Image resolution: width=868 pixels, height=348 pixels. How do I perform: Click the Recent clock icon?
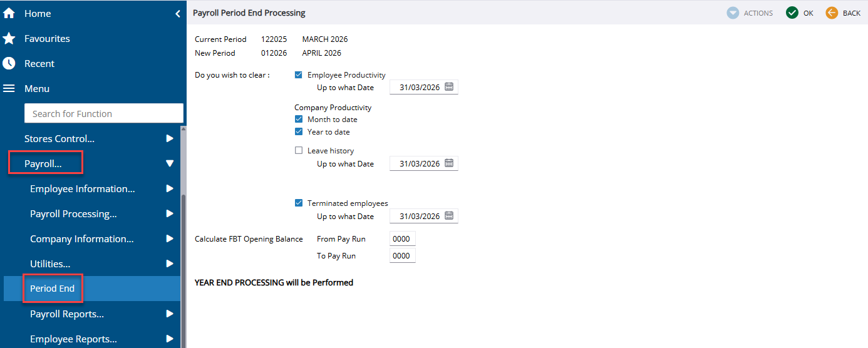click(9, 64)
